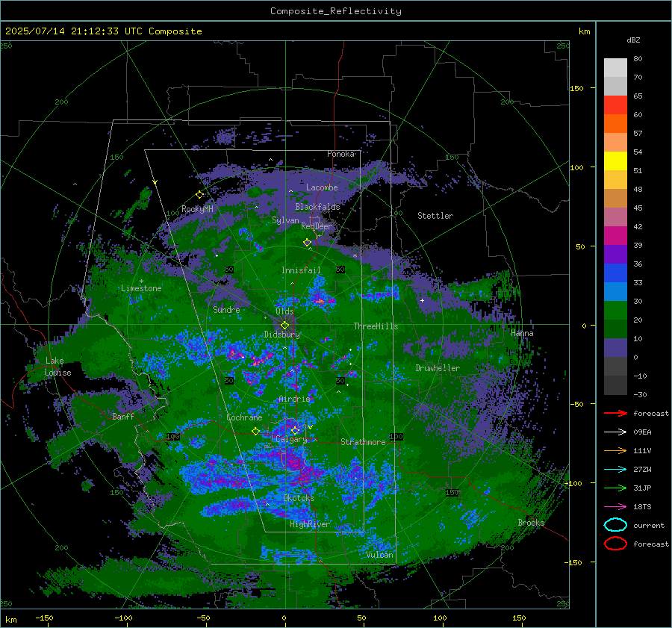Select the violet 39 dBZ color swatch
This screenshot has width=672, height=628.
tap(615, 255)
